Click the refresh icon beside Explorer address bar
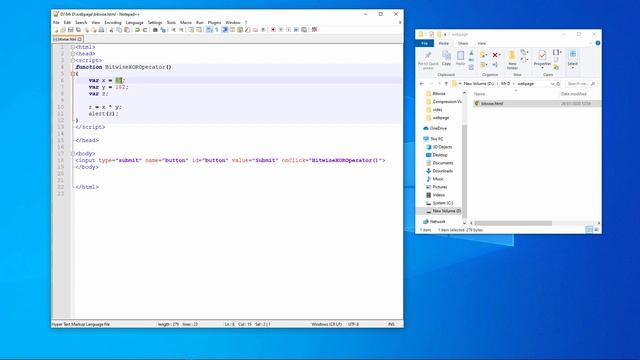 (558, 84)
